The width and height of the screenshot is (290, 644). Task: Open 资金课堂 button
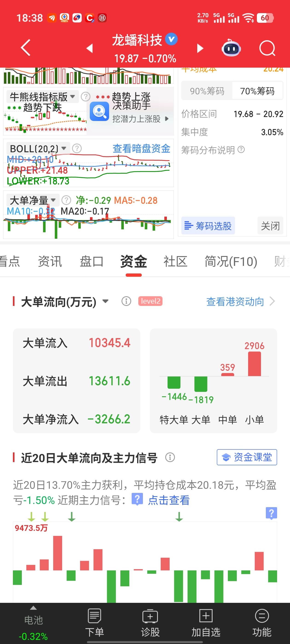click(x=247, y=457)
